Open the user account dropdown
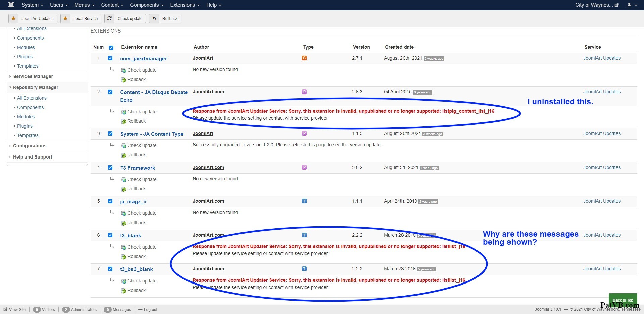644x314 pixels. (632, 5)
